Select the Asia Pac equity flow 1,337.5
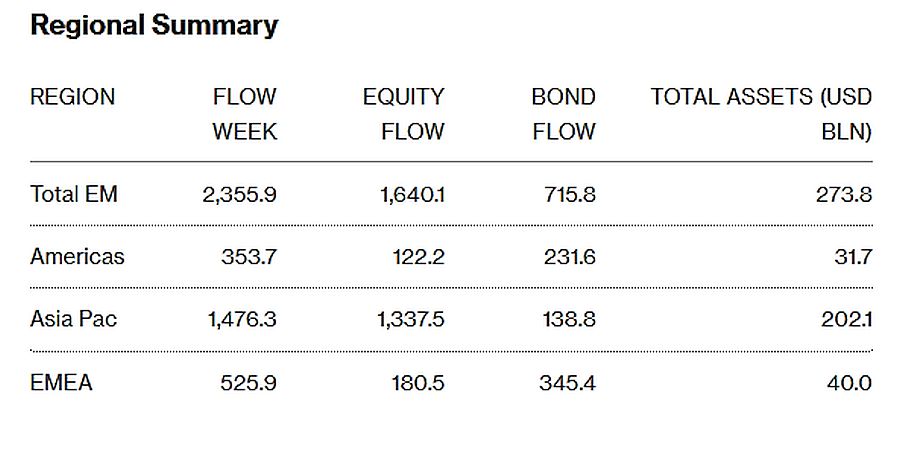Viewport: 900px width, 457px height. [x=411, y=319]
